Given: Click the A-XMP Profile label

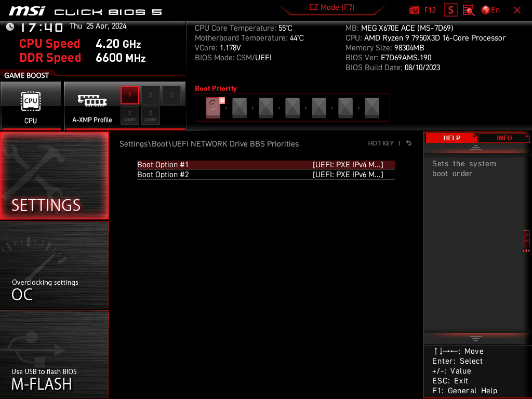Looking at the screenshot, I should pyautogui.click(x=92, y=120).
